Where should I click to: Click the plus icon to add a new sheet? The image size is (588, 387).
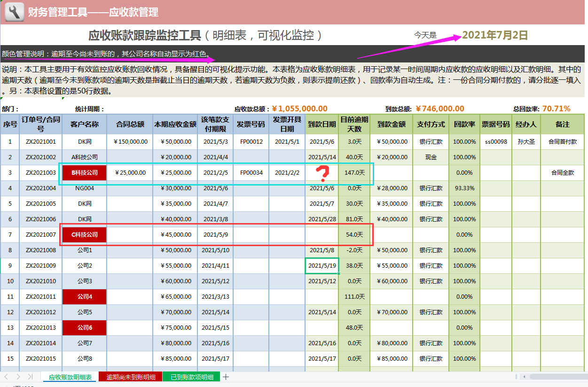coord(226,376)
